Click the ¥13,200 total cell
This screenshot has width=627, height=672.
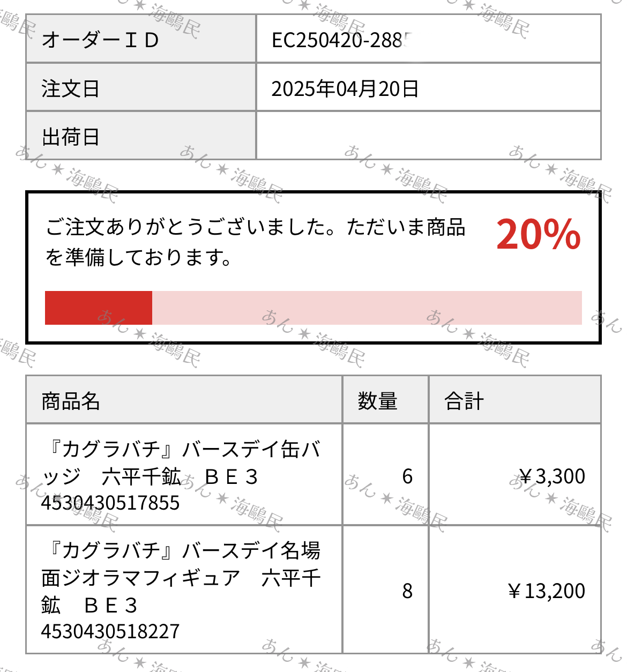pyautogui.click(x=514, y=590)
